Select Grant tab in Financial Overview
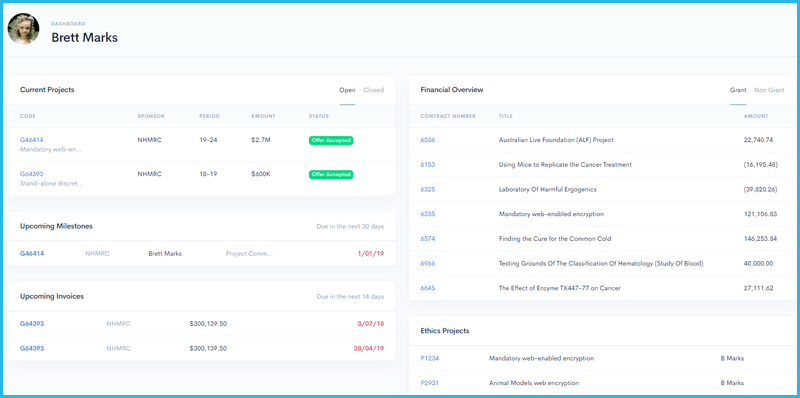The image size is (800, 398). (x=738, y=90)
